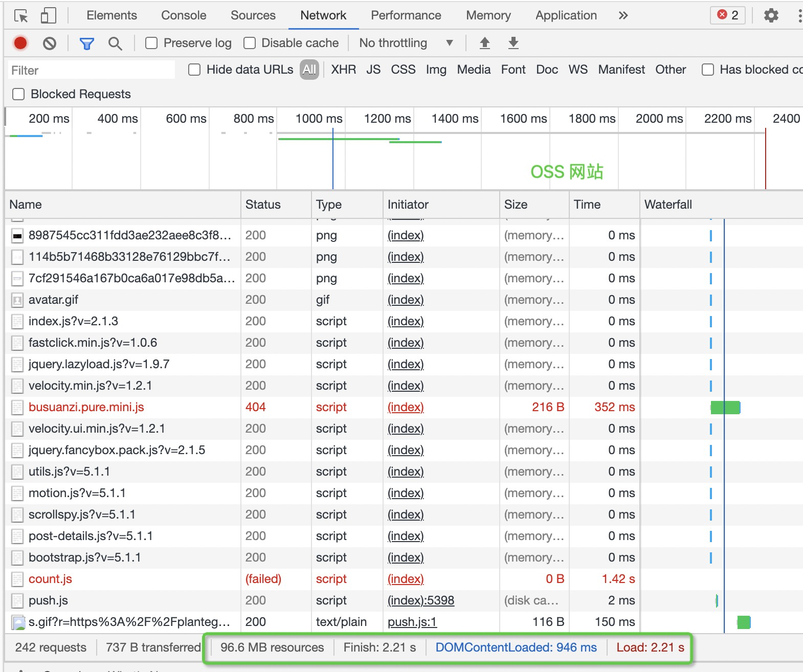
Task: Select the velocity.ui.min.js?v=1.2.1 request
Action: [x=97, y=429]
